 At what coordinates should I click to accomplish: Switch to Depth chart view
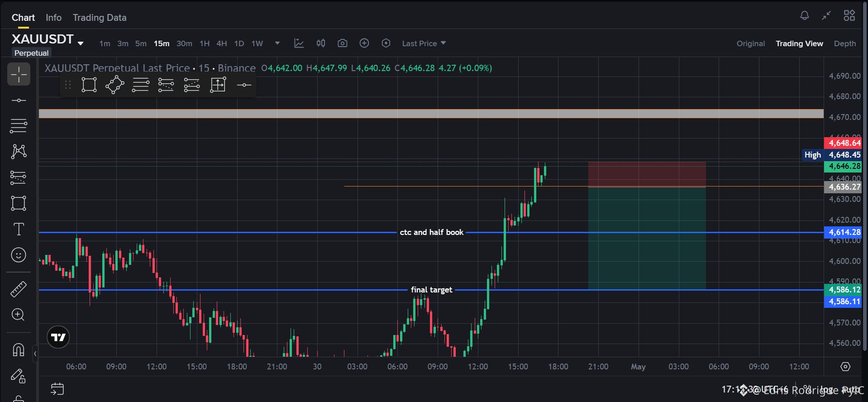(845, 43)
